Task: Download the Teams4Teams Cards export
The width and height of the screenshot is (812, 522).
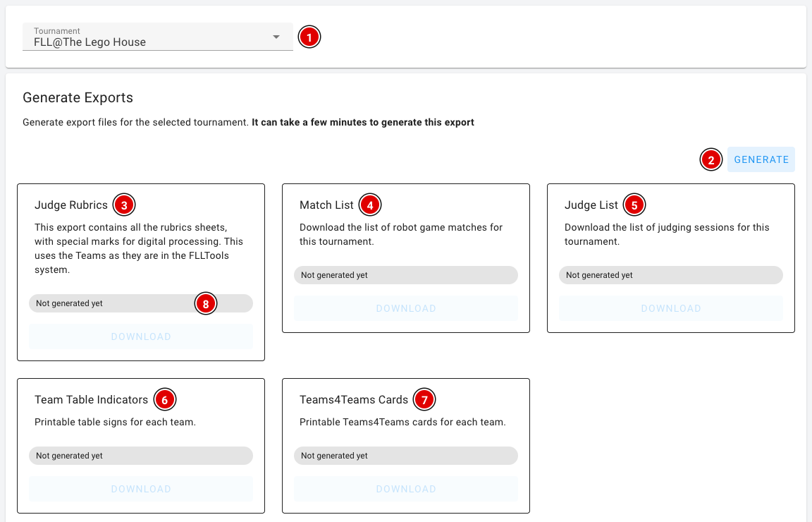Action: point(406,489)
